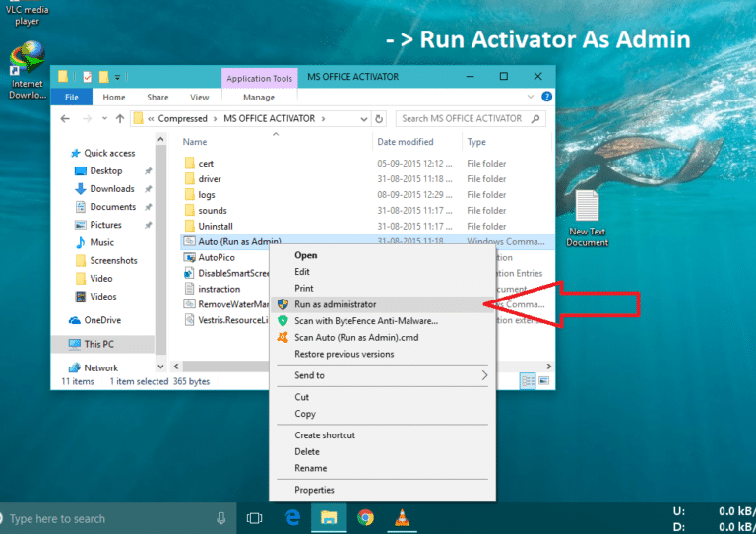
Task: Click the Search MS OFFICE ACTIVATOR box
Action: [x=471, y=118]
